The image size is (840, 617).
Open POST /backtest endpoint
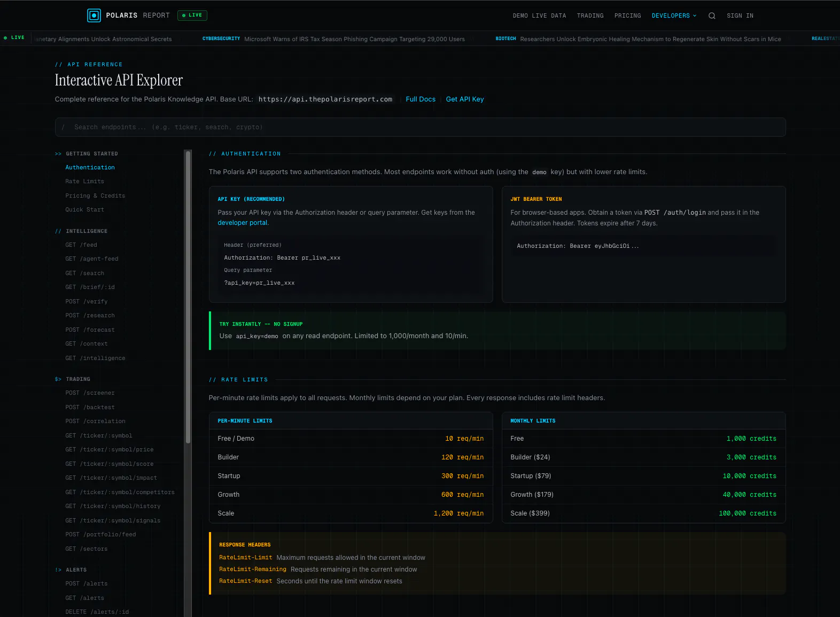point(90,408)
